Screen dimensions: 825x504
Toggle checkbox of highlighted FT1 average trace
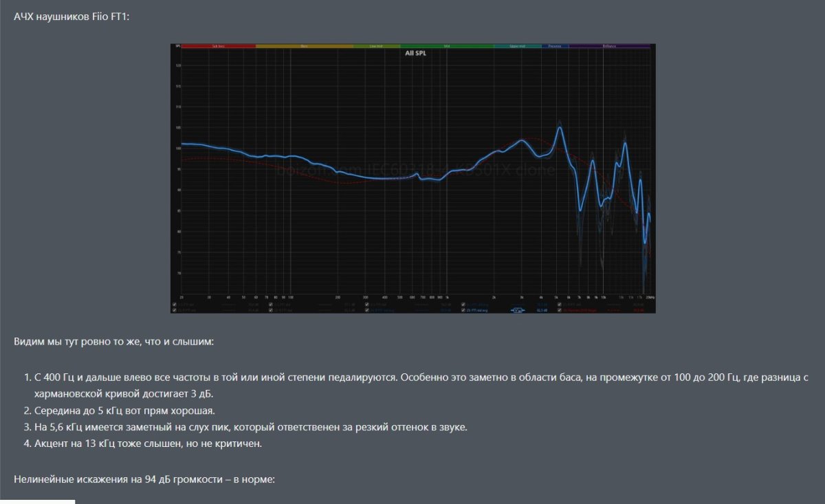pyautogui.click(x=463, y=309)
